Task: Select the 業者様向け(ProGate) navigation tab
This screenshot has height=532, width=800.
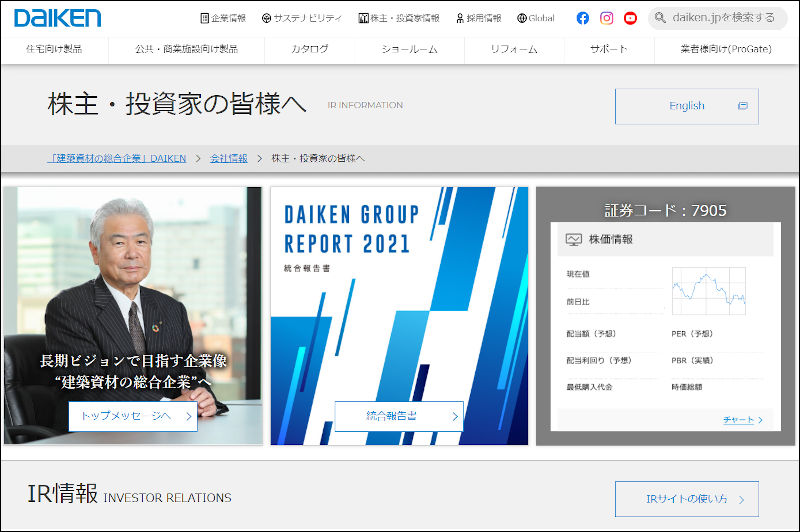Action: click(726, 49)
